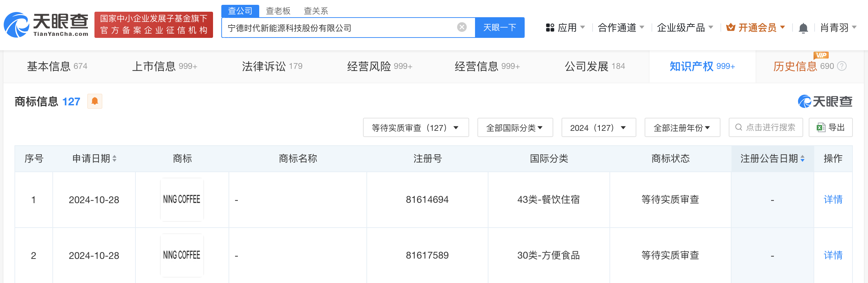Click the 注册号 column header
Screen dimensions: 868x283
(427, 158)
